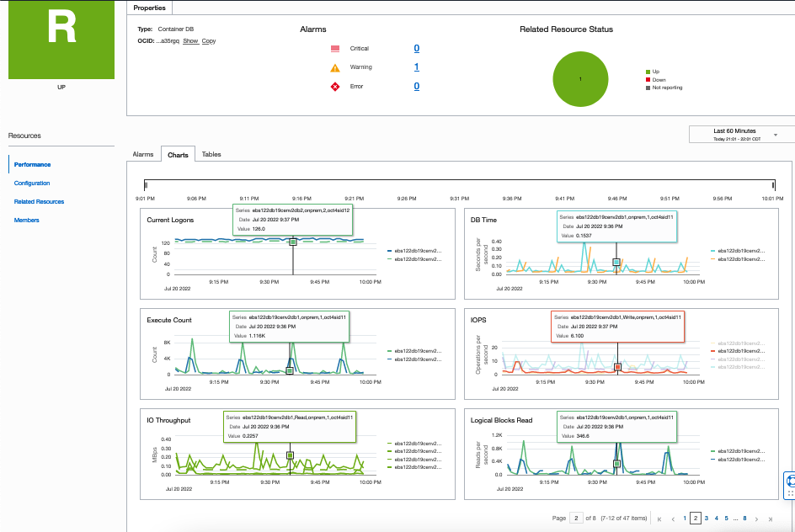
Task: Open the Last 60 Minutes time range dropdown
Action: [739, 133]
